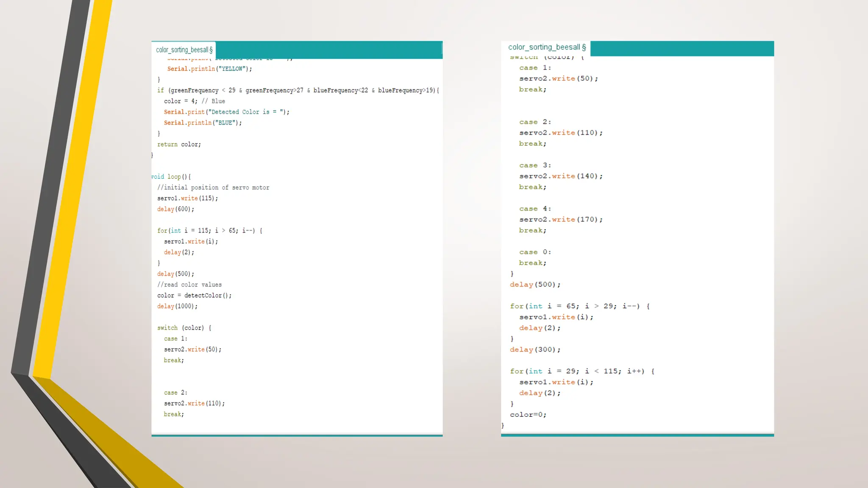Screen dimensions: 868x488
Task: Click the servo2.write(170) line
Action: point(561,219)
